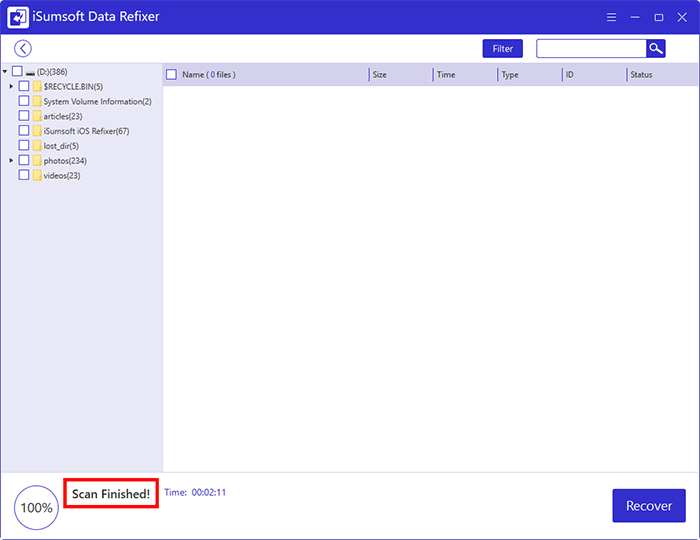Toggle the select-all Name column checkbox
Screen dimensions: 700x540
(x=171, y=74)
